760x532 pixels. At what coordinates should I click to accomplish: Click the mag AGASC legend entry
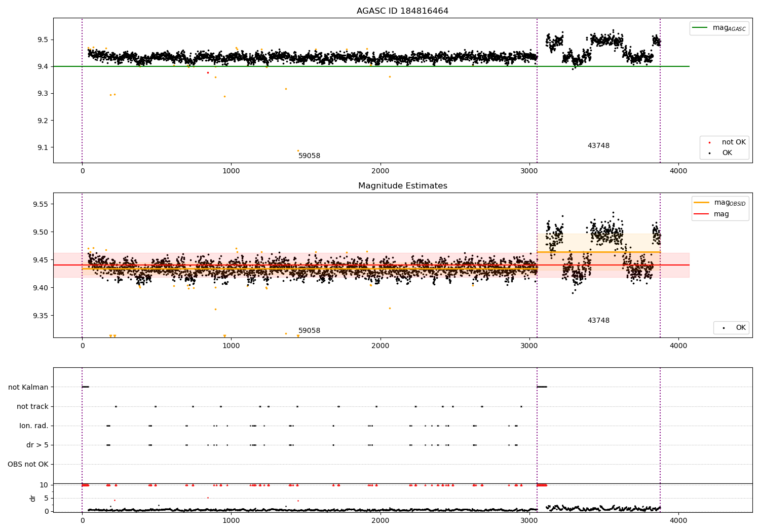(x=719, y=28)
